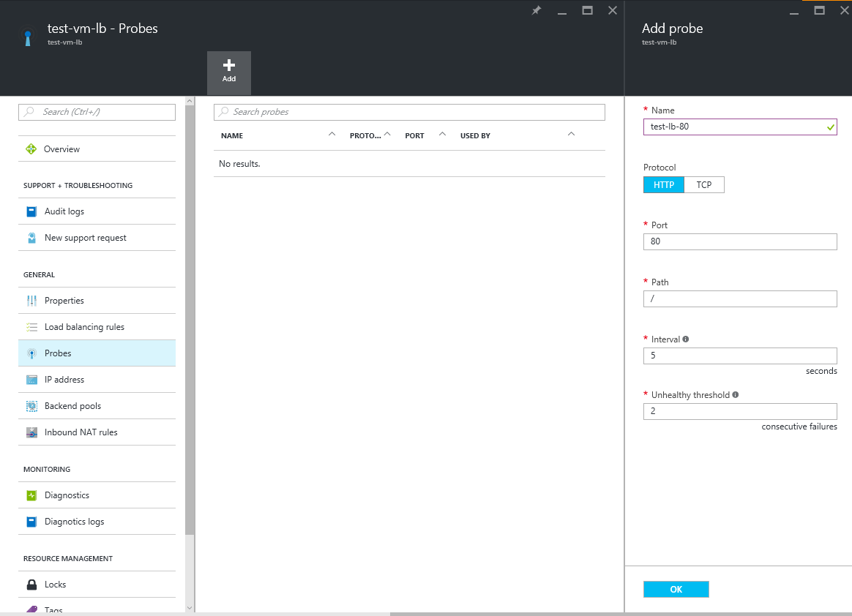Click the New support request icon

pos(31,238)
